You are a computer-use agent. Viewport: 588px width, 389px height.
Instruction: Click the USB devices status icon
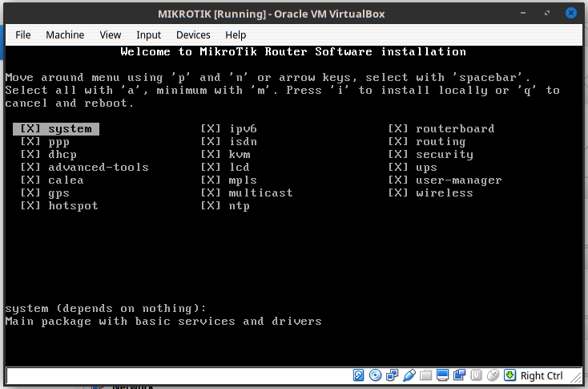[409, 375]
